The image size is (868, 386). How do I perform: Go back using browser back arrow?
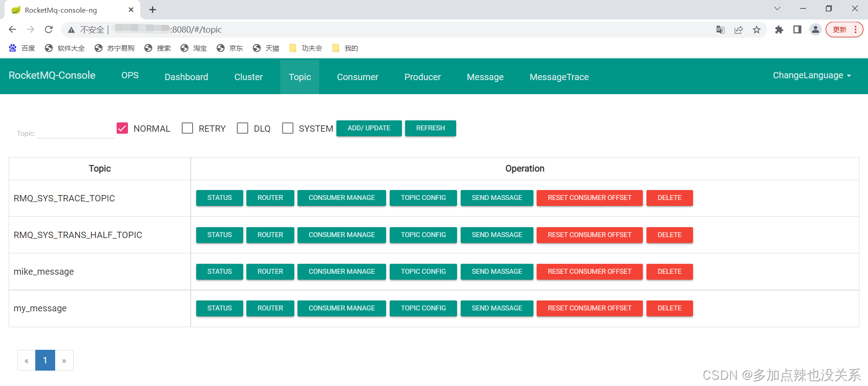click(x=12, y=29)
